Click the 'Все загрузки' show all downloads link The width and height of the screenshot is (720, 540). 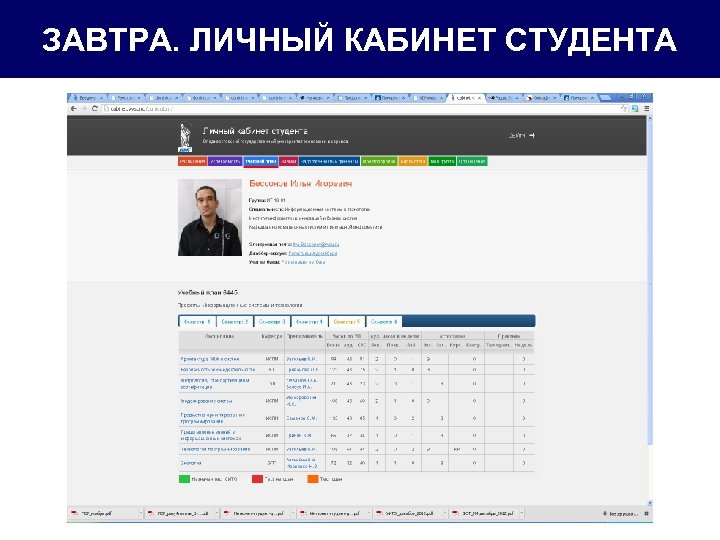click(x=620, y=514)
